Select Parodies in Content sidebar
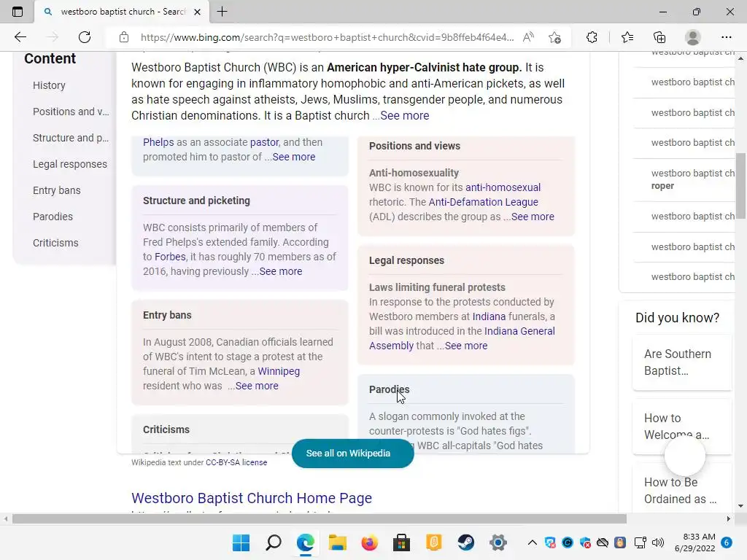 coord(53,216)
